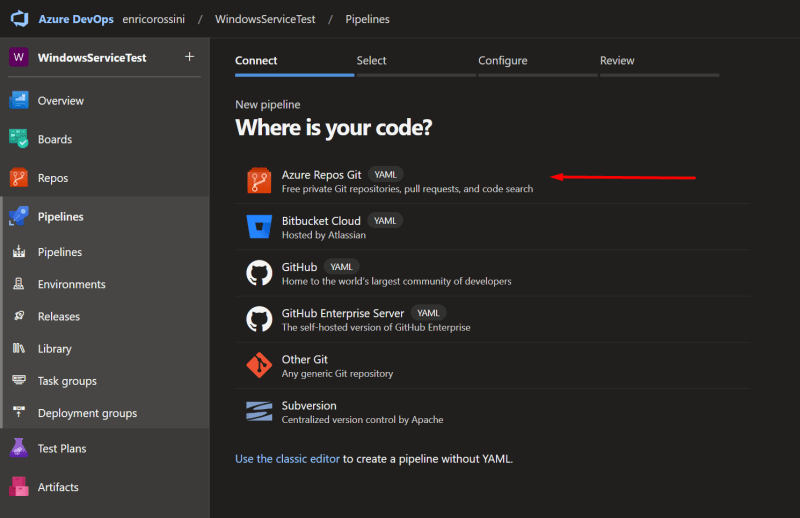Click the GitHub octocat icon in GitHub row

pyautogui.click(x=259, y=273)
